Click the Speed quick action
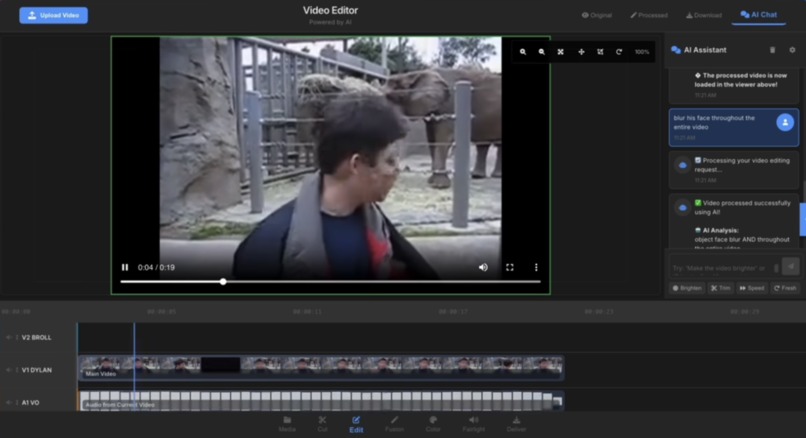This screenshot has height=438, width=806. point(752,288)
